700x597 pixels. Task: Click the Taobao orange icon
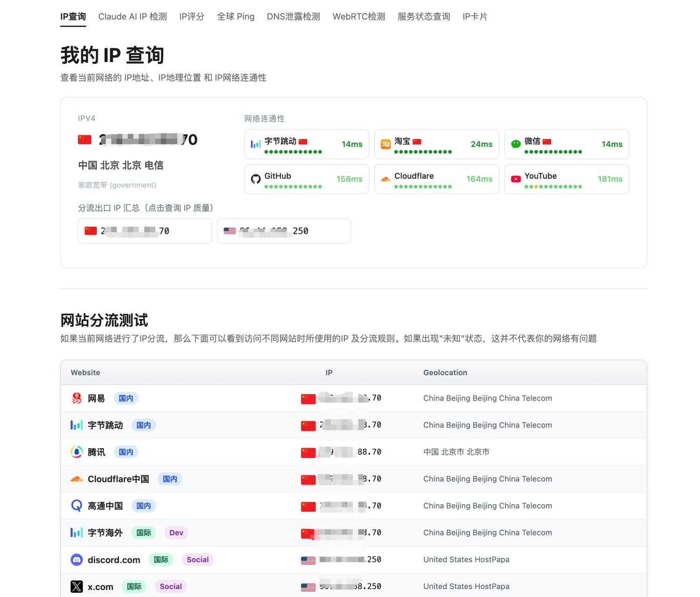(385, 144)
